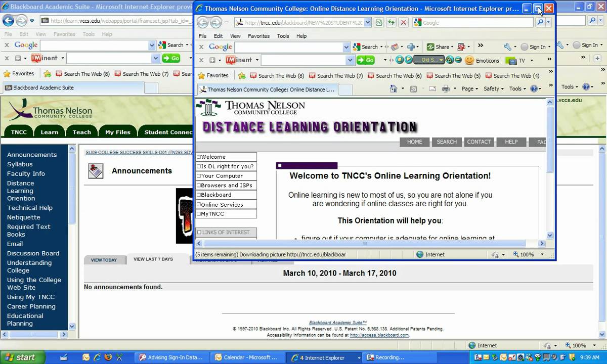Click Favorites star button in front window
Screen dimensions: 607x364
click(x=213, y=75)
